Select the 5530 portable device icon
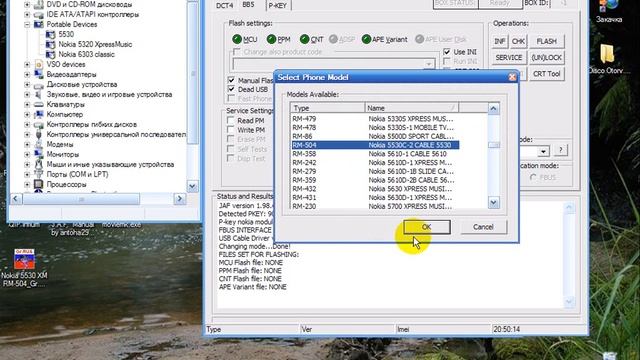This screenshot has width=640, height=360. (x=51, y=34)
